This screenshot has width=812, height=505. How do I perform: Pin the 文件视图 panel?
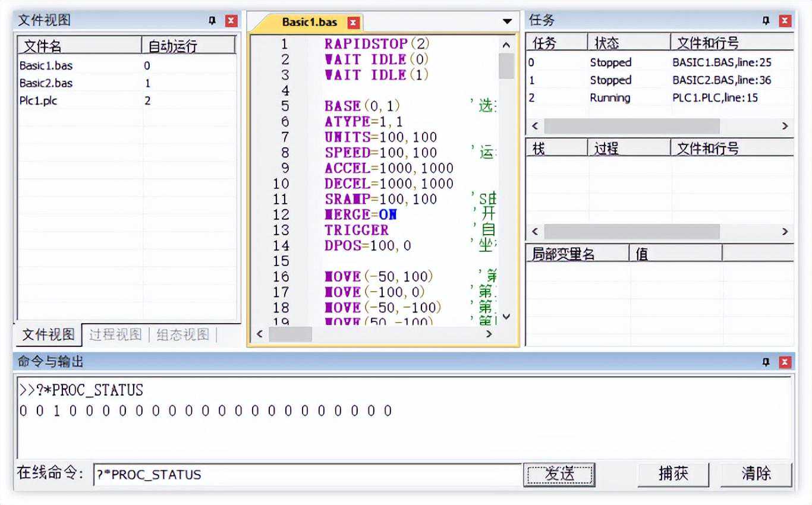click(x=212, y=21)
